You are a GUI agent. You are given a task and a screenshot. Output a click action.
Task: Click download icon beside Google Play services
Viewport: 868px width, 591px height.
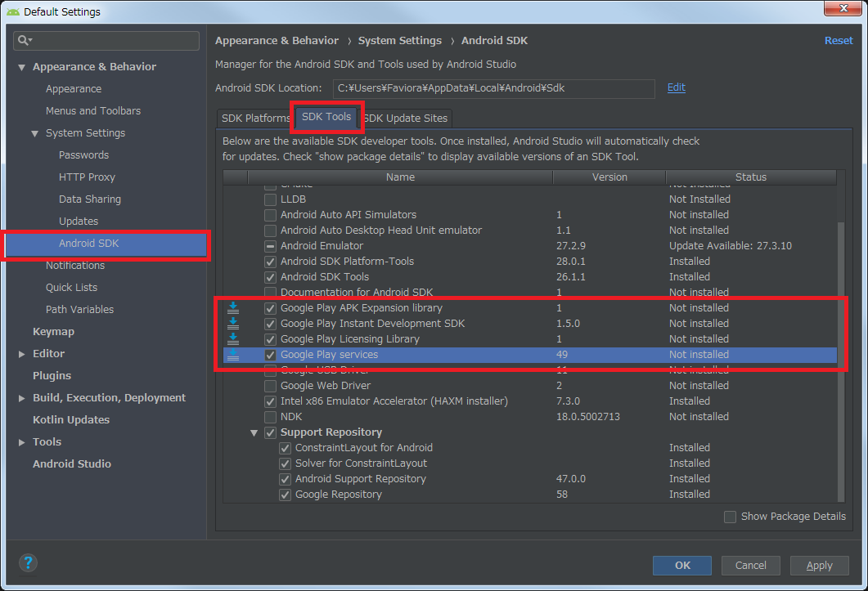234,355
